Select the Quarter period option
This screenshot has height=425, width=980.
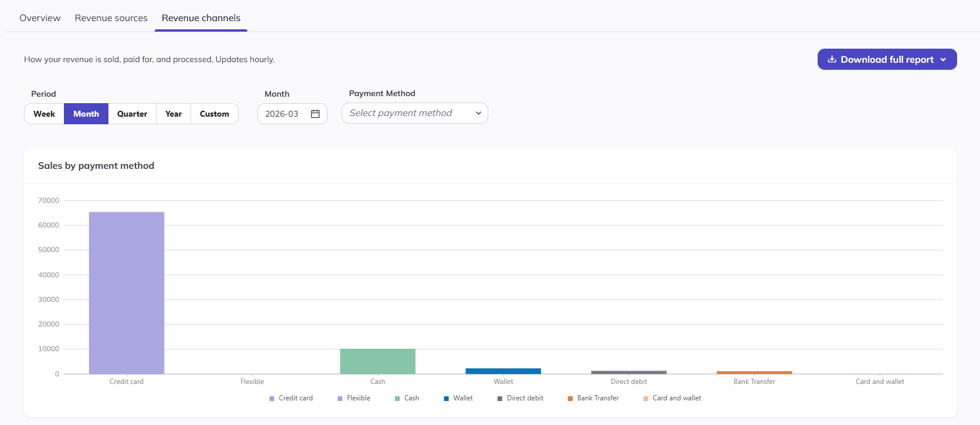tap(132, 114)
